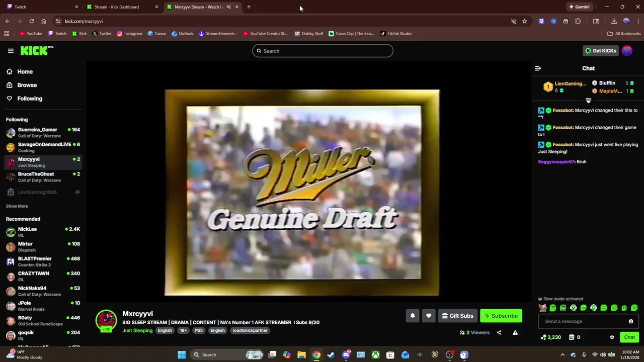644x362 pixels.
Task: Click the Gift Subs button
Action: tap(457, 316)
